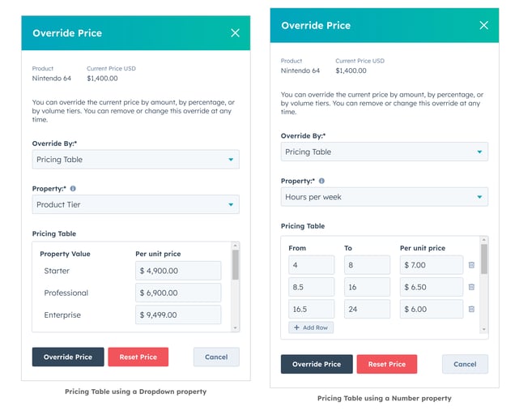Delete the row starting from 16.5
Viewport: 532px width, 415px height.
point(471,309)
